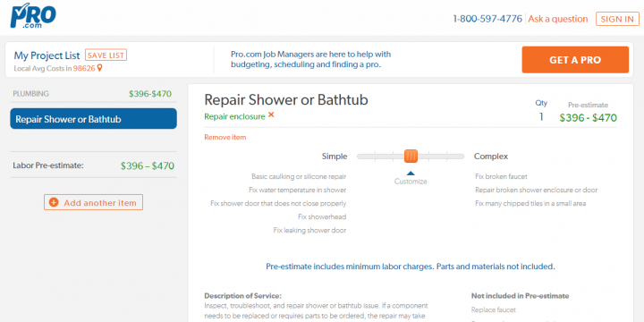Click the SAVE LIST button

coord(106,55)
